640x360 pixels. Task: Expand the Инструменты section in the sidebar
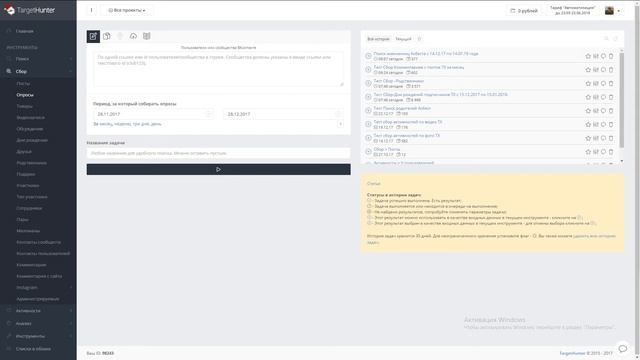[38, 336]
